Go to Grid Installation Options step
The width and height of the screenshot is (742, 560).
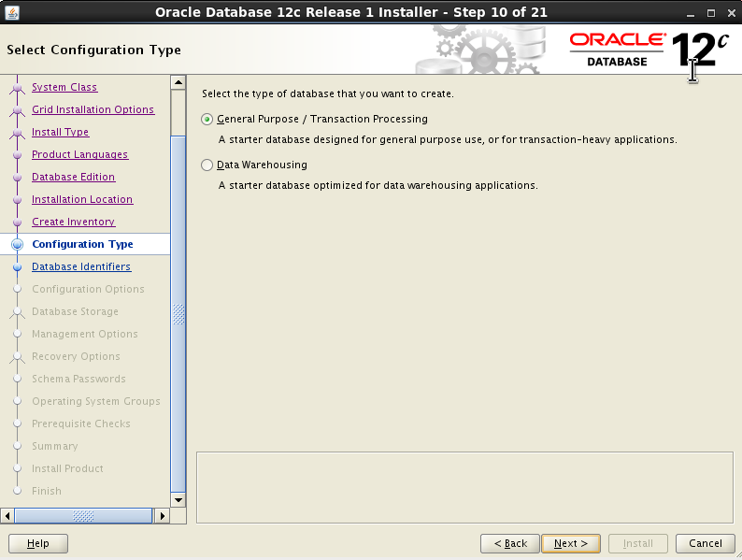click(x=93, y=109)
